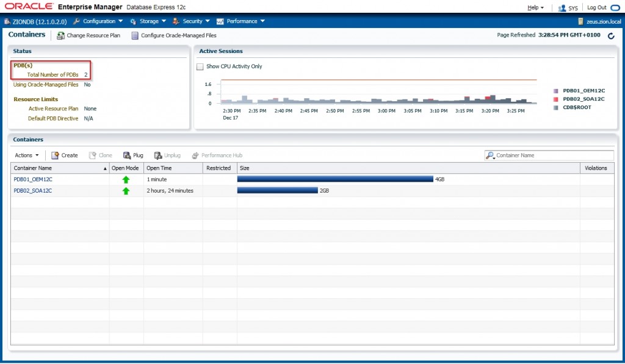The width and height of the screenshot is (625, 364).
Task: Open the Actions dropdown
Action: (26, 155)
